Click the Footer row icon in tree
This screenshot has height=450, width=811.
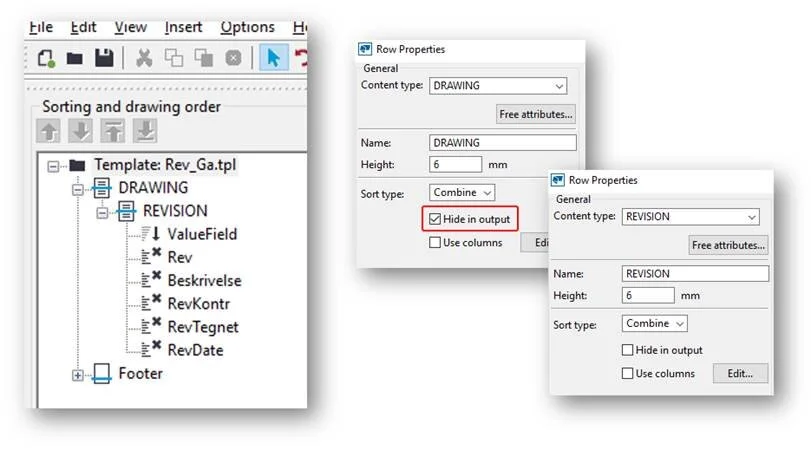tap(101, 373)
